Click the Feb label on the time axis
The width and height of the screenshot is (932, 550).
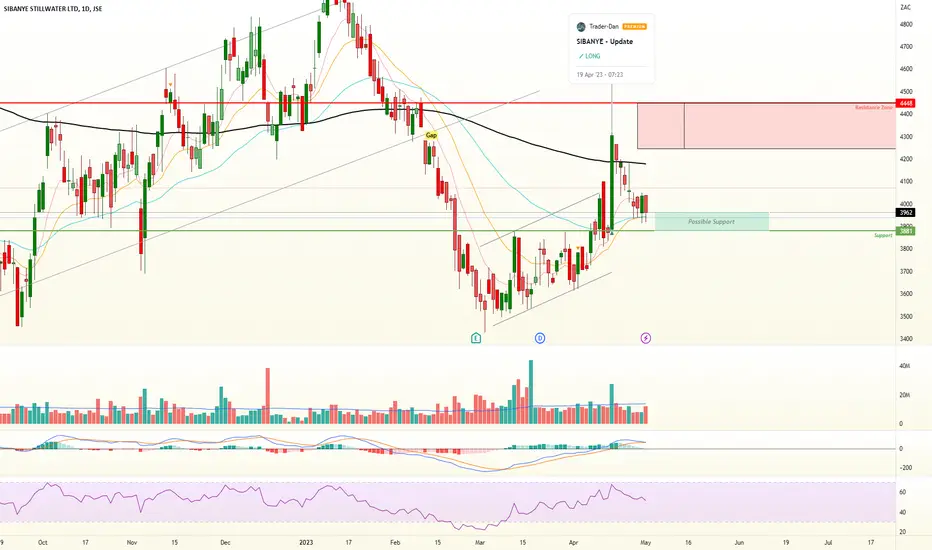[395, 542]
